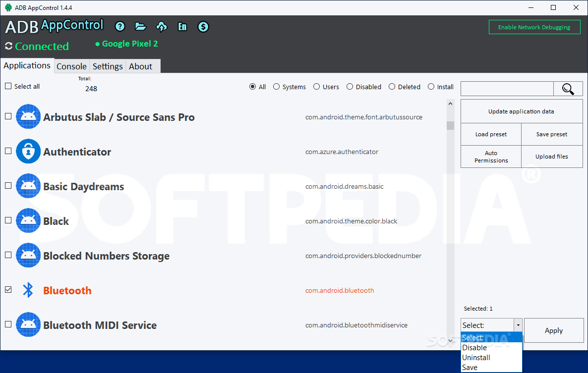The width and height of the screenshot is (588, 373).
Task: Click the scrollbar up arrow
Action: tap(450, 104)
